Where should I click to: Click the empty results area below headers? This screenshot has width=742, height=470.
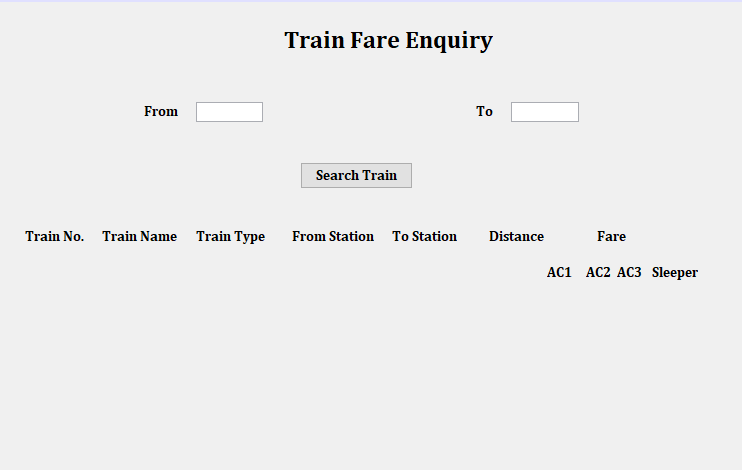371,376
